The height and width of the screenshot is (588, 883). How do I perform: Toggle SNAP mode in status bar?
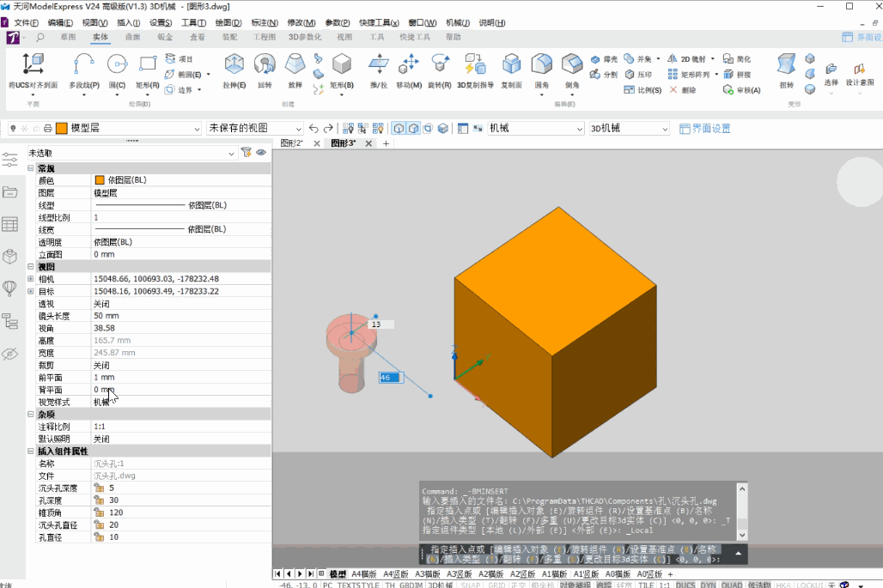(471, 585)
